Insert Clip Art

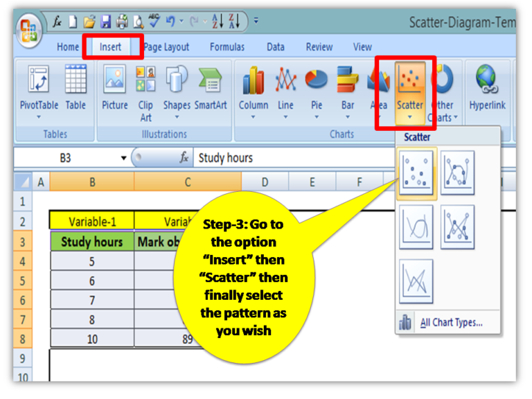pos(145,94)
